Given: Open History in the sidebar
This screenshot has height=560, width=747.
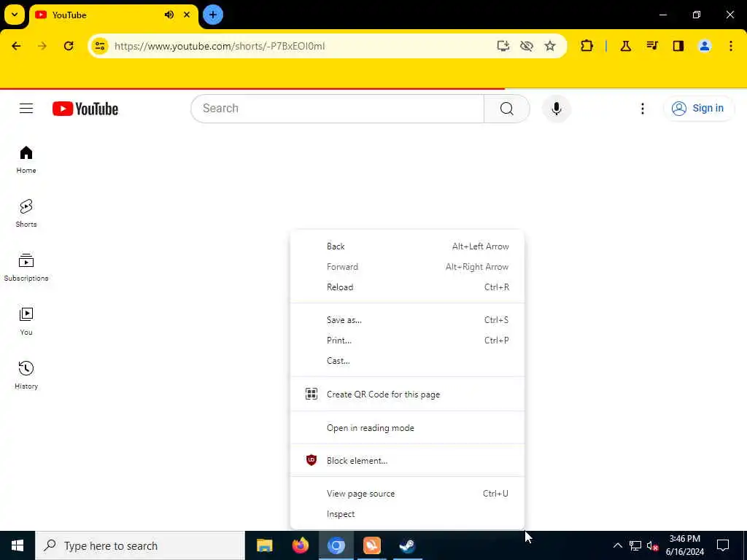Looking at the screenshot, I should [26, 376].
